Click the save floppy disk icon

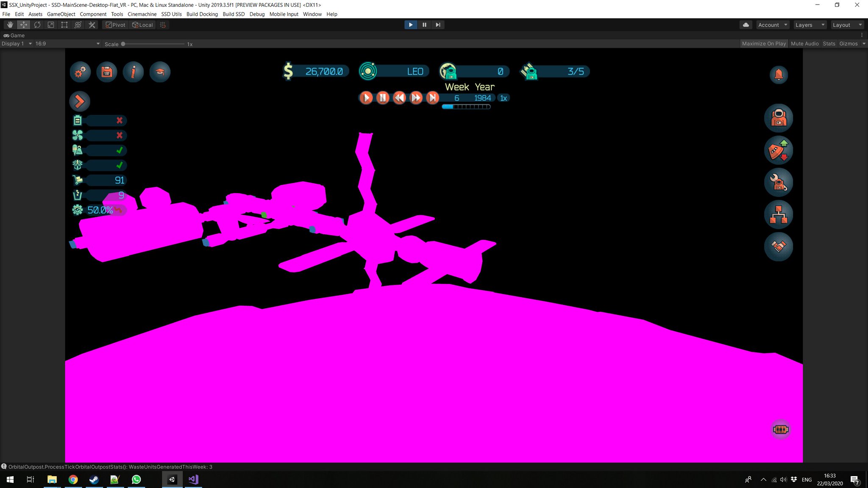point(107,72)
